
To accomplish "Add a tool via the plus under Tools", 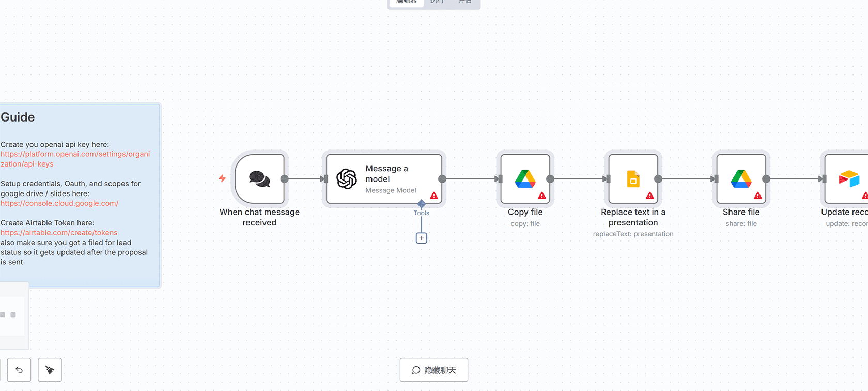I will click(422, 238).
